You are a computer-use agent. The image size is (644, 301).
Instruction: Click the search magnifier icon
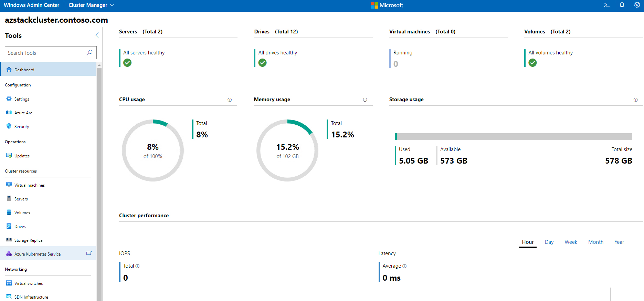coord(89,53)
